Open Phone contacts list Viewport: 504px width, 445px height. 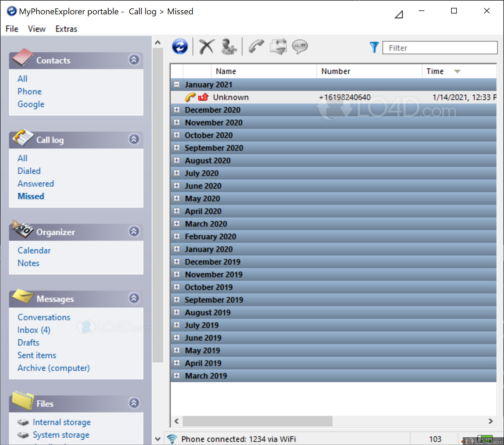tap(30, 91)
